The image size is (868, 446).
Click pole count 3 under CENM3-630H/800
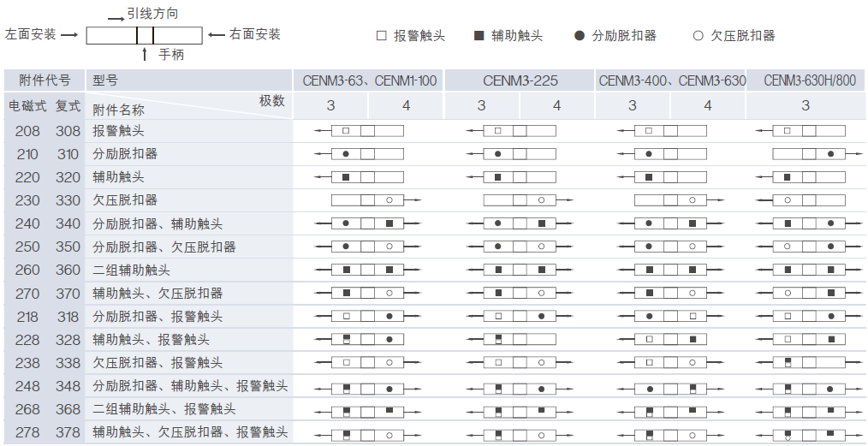806,105
